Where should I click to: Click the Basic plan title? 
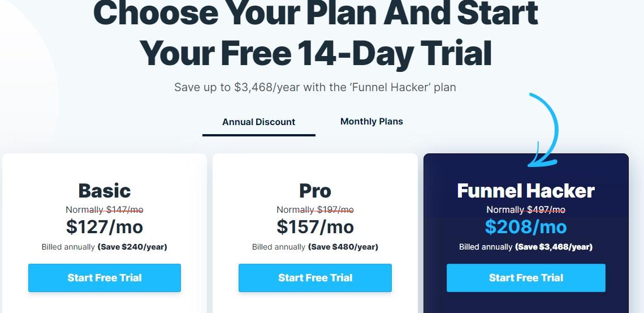point(105,190)
